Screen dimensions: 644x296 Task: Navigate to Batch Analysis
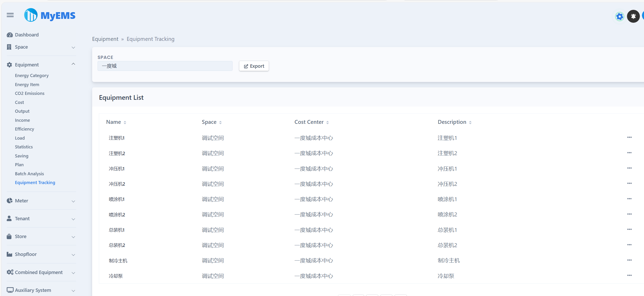pos(29,173)
